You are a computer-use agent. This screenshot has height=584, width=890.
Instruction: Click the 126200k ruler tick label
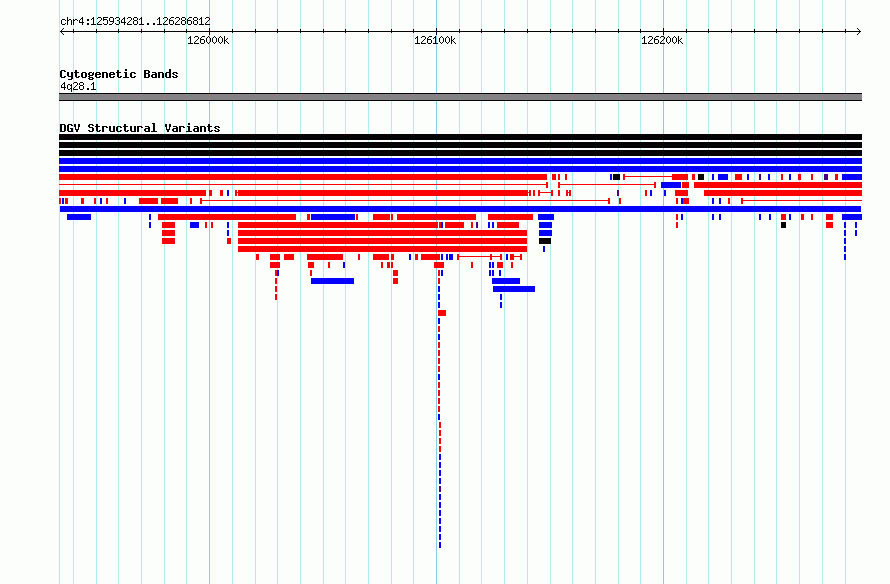(x=662, y=40)
